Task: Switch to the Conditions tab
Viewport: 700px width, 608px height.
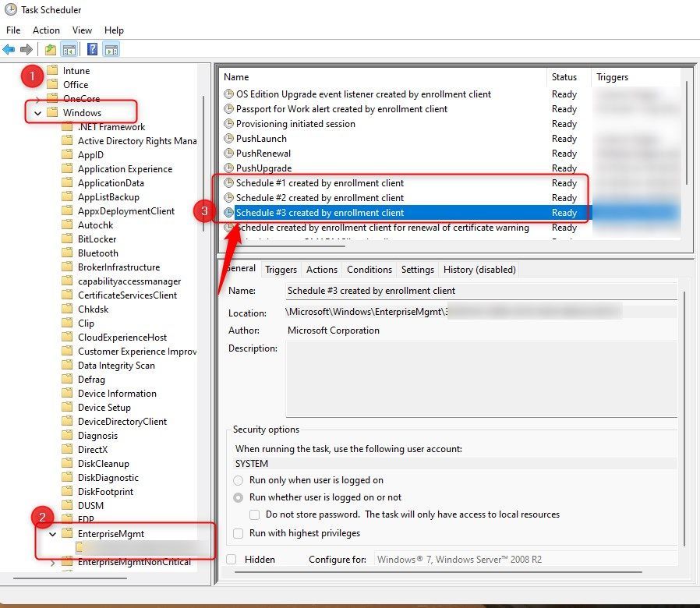Action: 369,270
